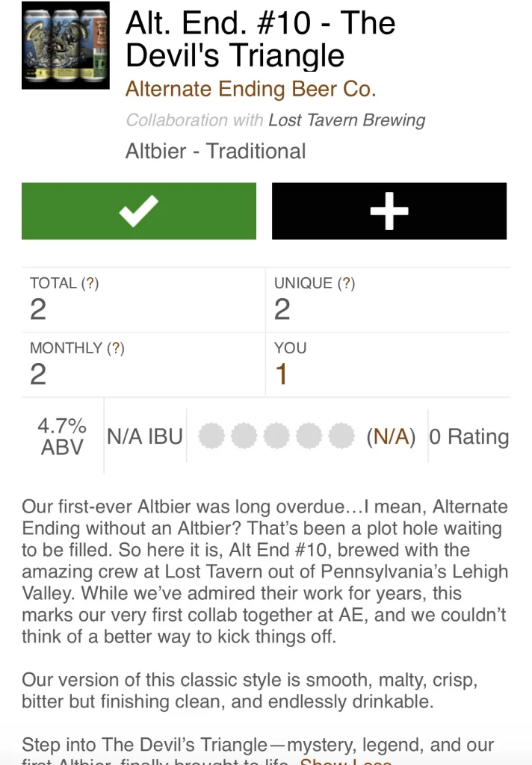Open the beer can label thumbnail
Viewport: 532px width, 765px height.
click(x=66, y=46)
